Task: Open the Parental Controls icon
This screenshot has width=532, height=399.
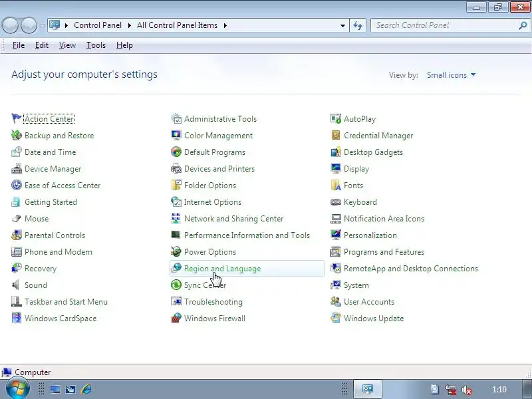Action: (16, 235)
